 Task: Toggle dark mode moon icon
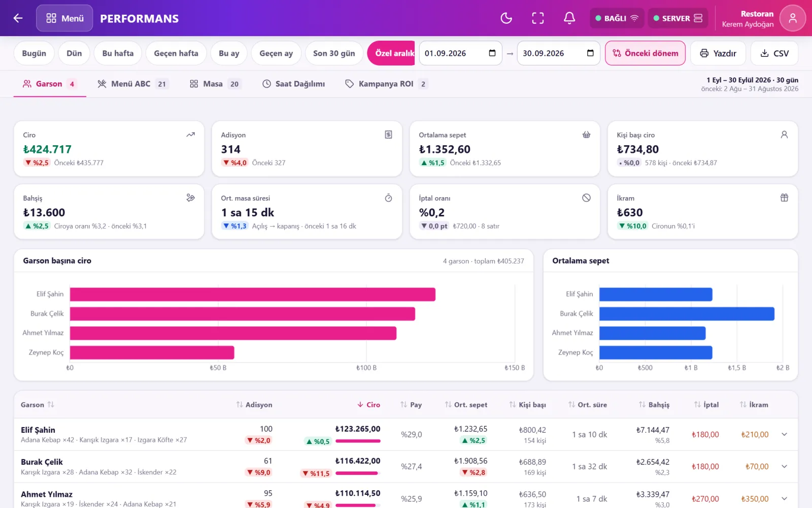(506, 18)
